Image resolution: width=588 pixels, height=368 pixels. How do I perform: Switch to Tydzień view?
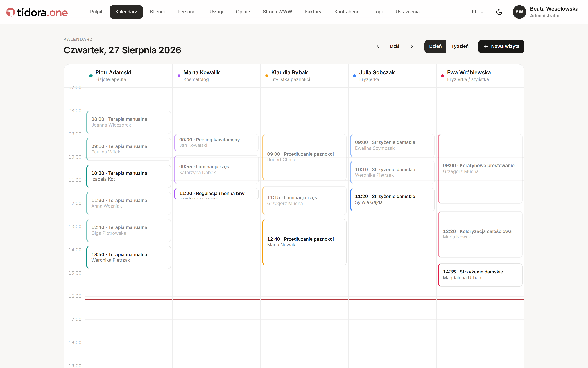[x=460, y=46]
